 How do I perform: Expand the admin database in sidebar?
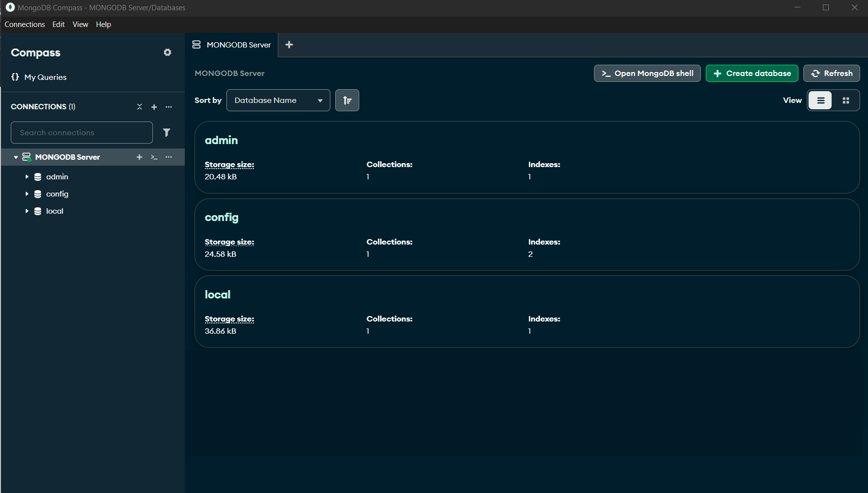[26, 177]
